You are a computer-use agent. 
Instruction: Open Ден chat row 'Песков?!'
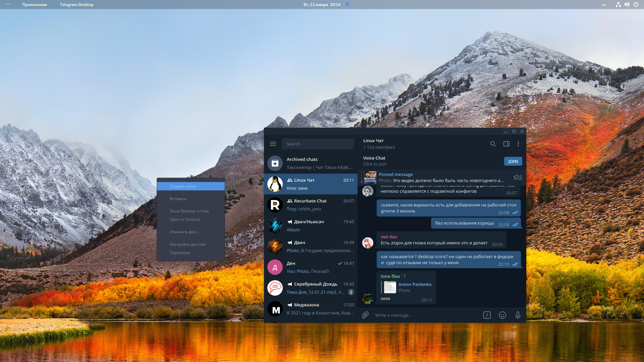[x=311, y=267]
